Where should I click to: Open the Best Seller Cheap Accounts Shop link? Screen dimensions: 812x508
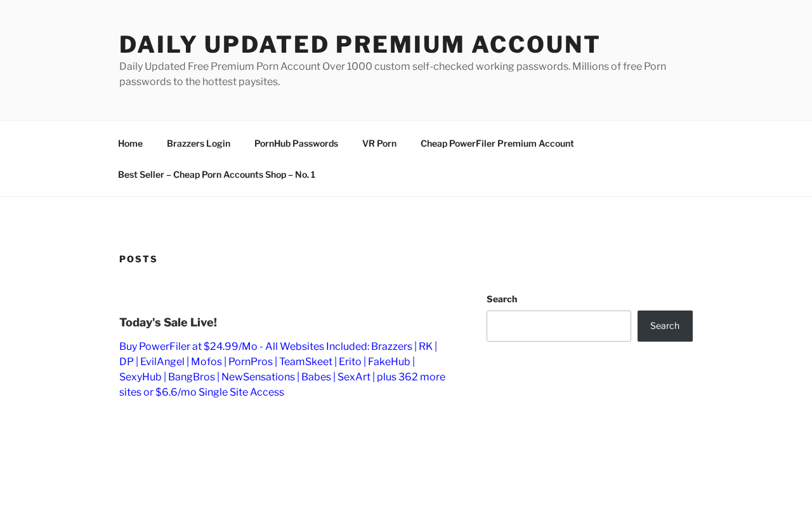tap(216, 175)
